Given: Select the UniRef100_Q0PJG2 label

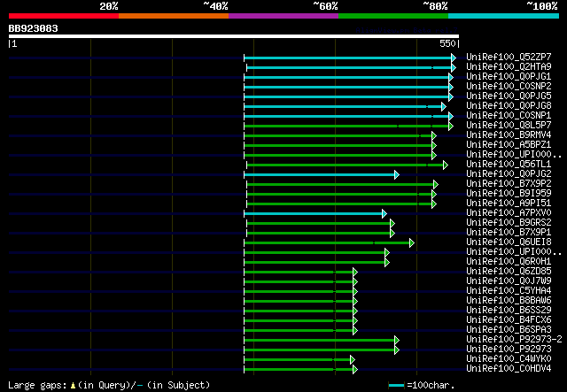Looking at the screenshot, I should coord(509,174).
